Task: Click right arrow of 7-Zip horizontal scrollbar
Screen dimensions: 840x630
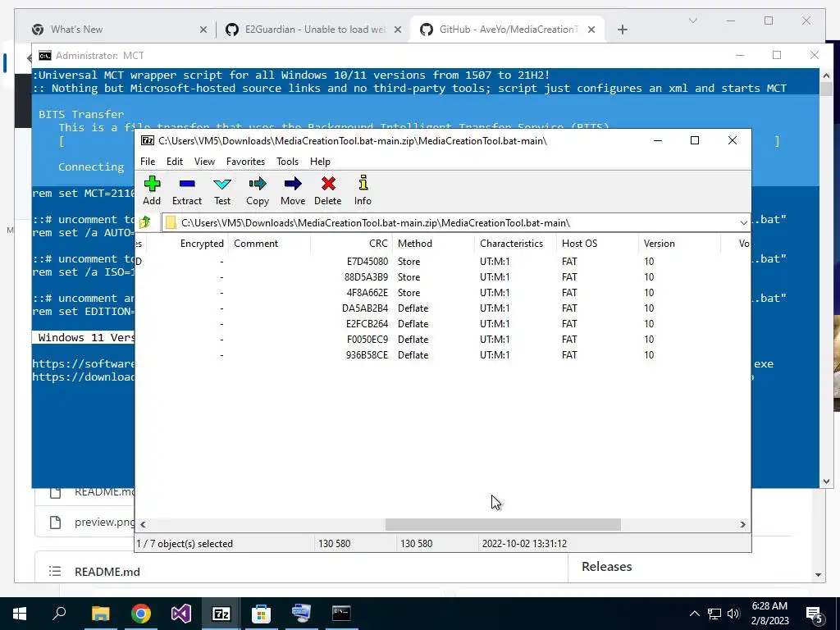Action: point(742,524)
